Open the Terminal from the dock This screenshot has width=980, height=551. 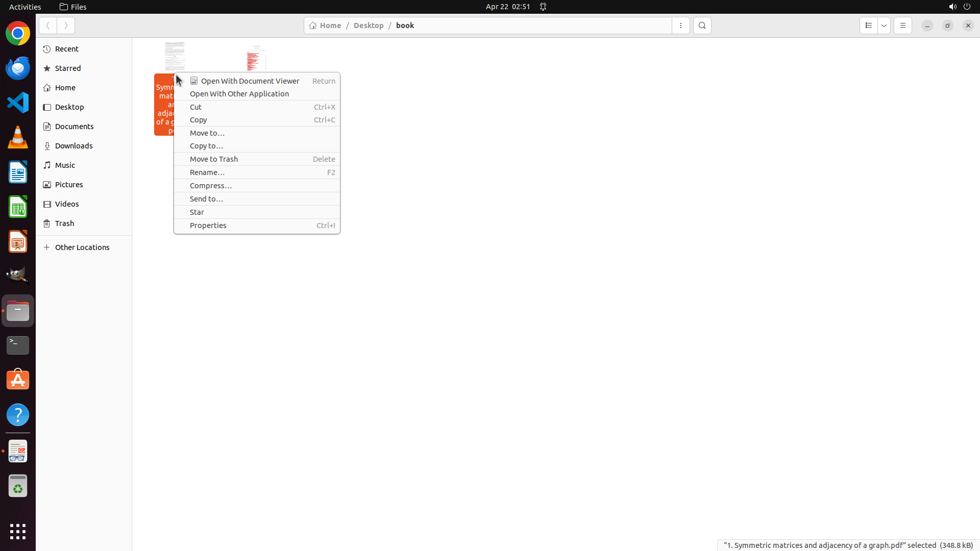tap(18, 345)
